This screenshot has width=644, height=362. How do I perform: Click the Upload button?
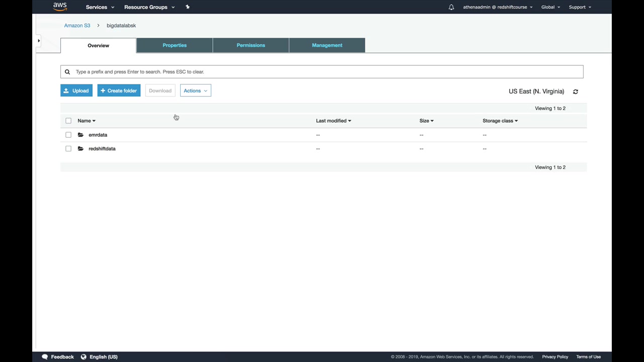coord(76,90)
